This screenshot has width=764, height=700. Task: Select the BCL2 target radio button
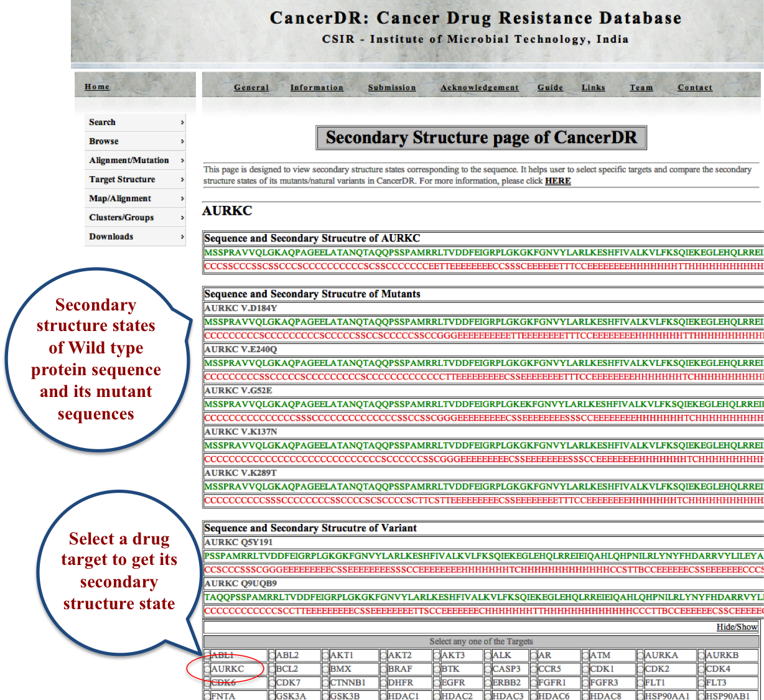(272, 669)
